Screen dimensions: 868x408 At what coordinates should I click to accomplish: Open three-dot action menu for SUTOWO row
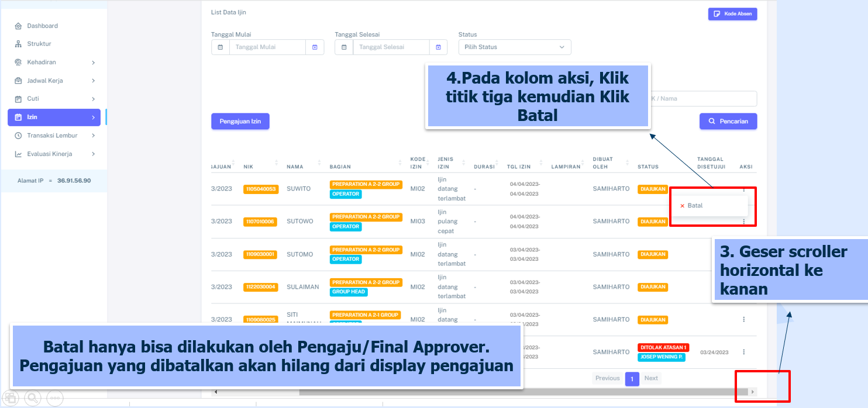click(x=743, y=222)
